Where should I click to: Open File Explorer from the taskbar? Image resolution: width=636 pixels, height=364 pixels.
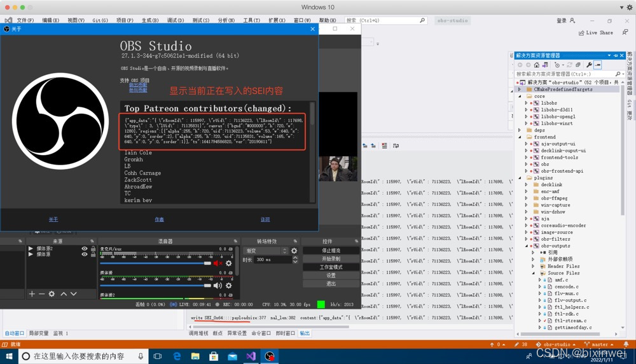point(195,356)
